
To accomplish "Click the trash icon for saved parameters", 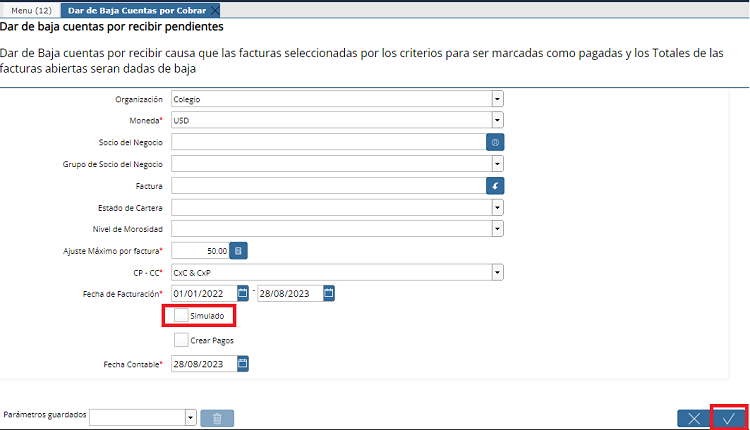I will pyautogui.click(x=217, y=417).
